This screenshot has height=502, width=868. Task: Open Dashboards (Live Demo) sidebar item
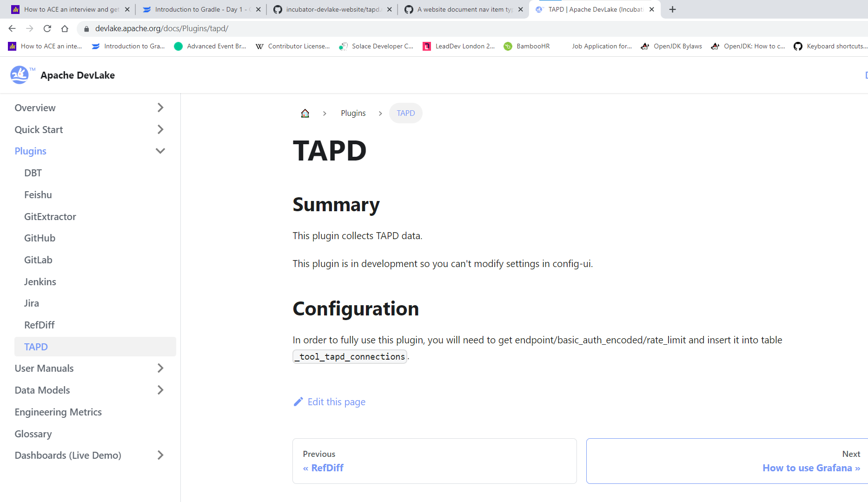coord(68,455)
